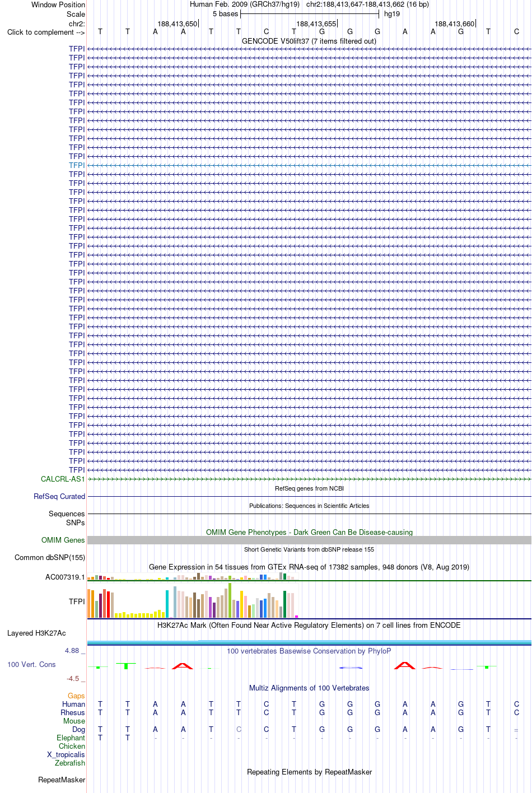Click the 'chr2:' ruler label
This screenshot has width=532, height=793.
(x=77, y=24)
